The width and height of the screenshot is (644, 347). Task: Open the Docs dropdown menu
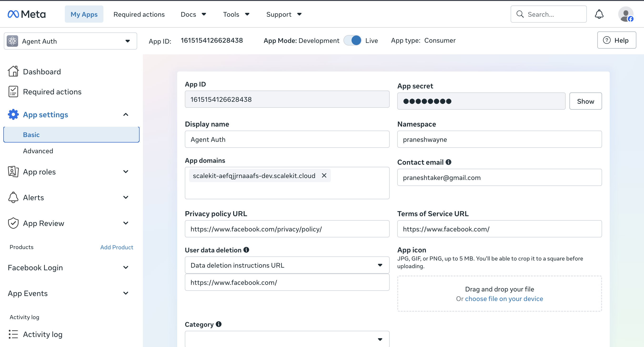[x=193, y=14]
